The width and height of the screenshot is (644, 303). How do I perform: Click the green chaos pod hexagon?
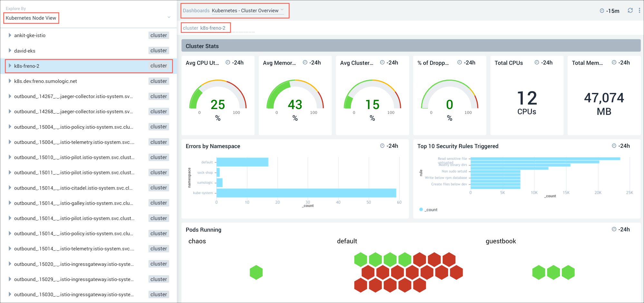point(256,272)
